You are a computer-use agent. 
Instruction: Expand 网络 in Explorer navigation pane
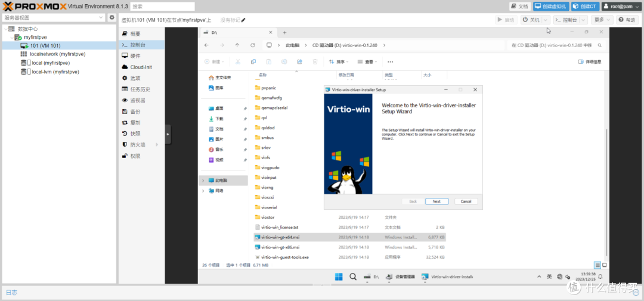(x=203, y=191)
